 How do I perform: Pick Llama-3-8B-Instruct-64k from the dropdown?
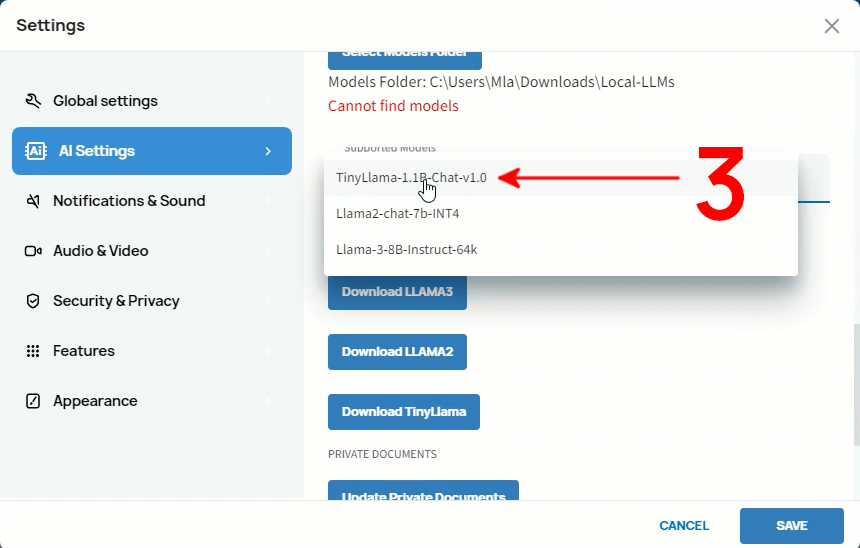pyautogui.click(x=406, y=249)
